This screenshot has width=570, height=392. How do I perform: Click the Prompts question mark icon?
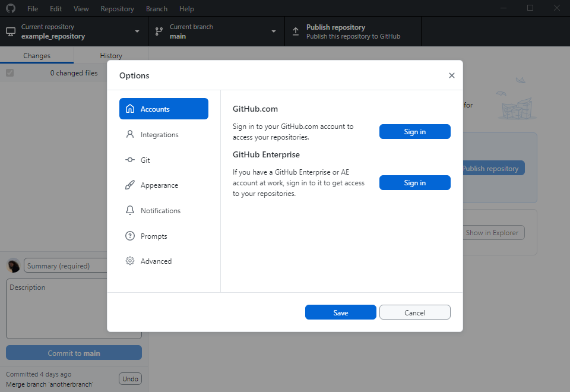point(130,236)
